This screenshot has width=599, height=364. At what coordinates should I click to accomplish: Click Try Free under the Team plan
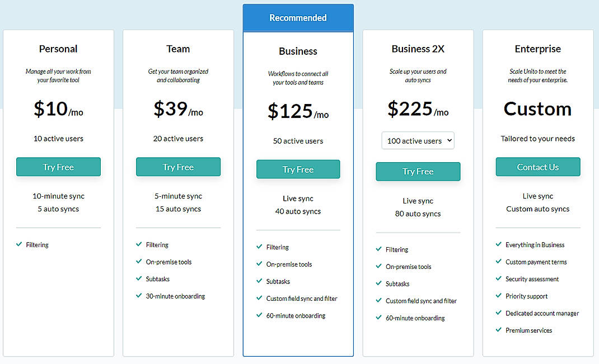[178, 167]
